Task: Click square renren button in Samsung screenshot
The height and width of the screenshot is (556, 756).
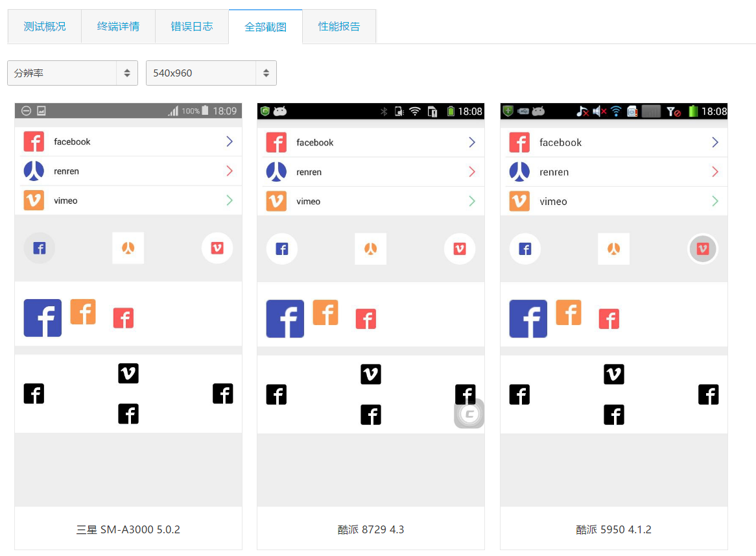Action: point(128,248)
